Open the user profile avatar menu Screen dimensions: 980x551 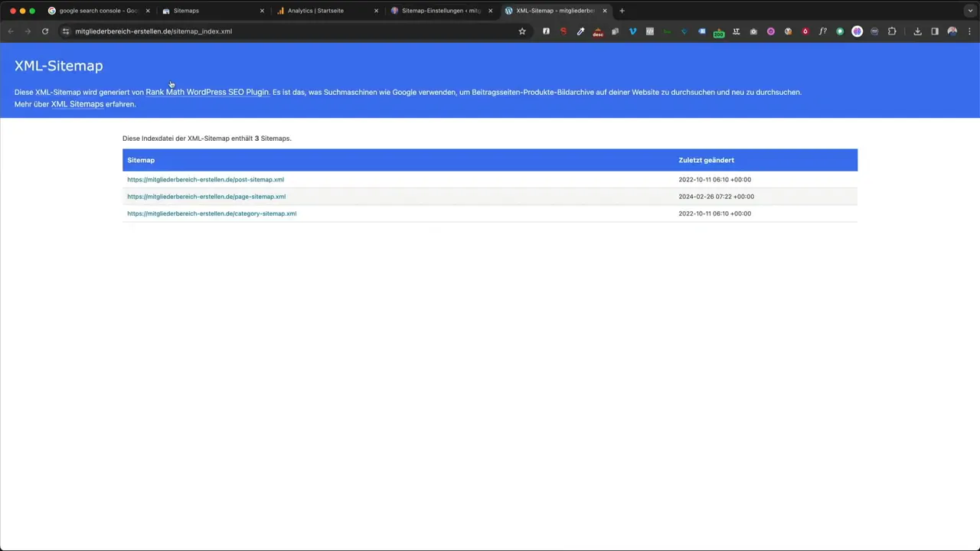pos(952,31)
